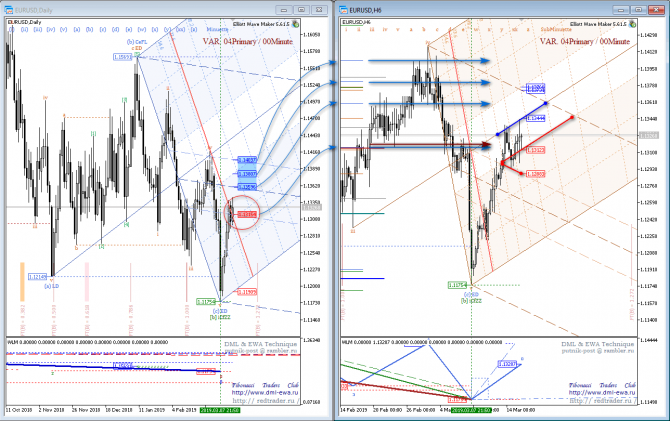Screen dimensions: 670x421
Task: Click the blue 1.13444 label on H6 chart
Action: point(535,118)
